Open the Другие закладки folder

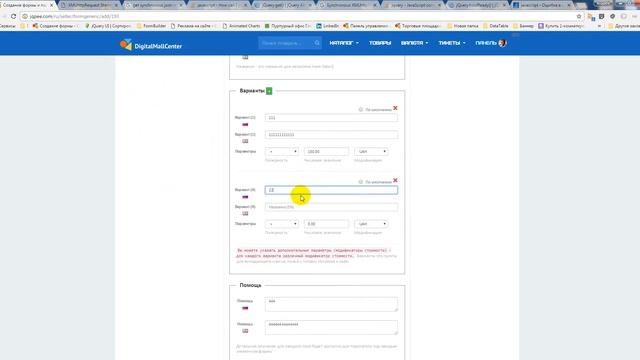(624, 26)
